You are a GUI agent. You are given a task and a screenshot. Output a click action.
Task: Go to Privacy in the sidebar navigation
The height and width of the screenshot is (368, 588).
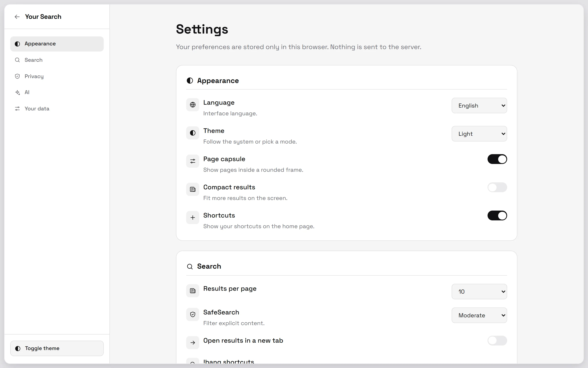point(57,76)
